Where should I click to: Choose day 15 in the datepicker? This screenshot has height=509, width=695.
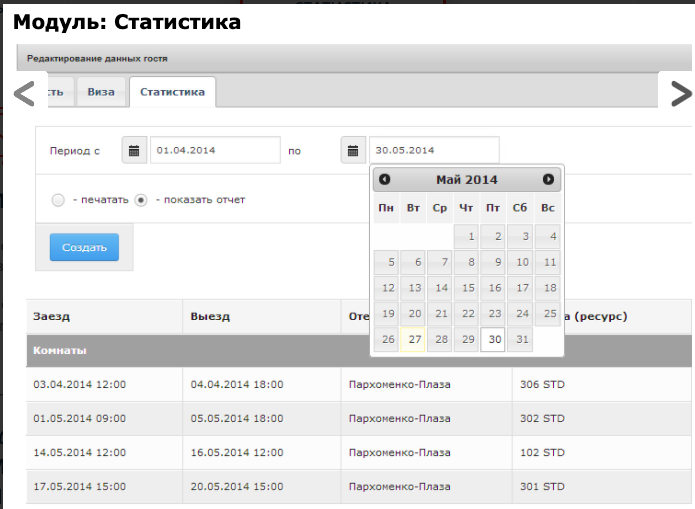466,288
